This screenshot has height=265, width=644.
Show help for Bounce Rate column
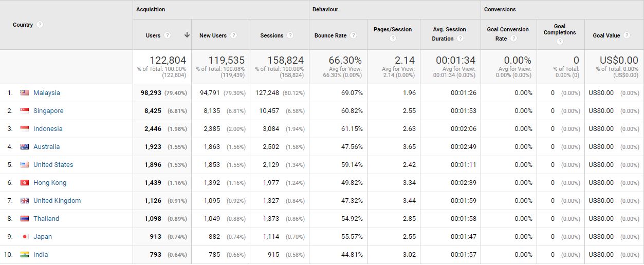point(354,35)
